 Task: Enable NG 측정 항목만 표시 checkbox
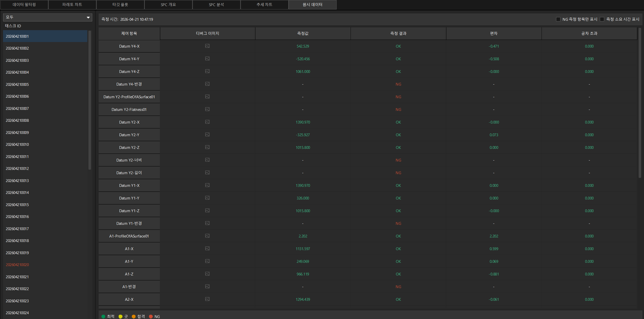click(558, 19)
